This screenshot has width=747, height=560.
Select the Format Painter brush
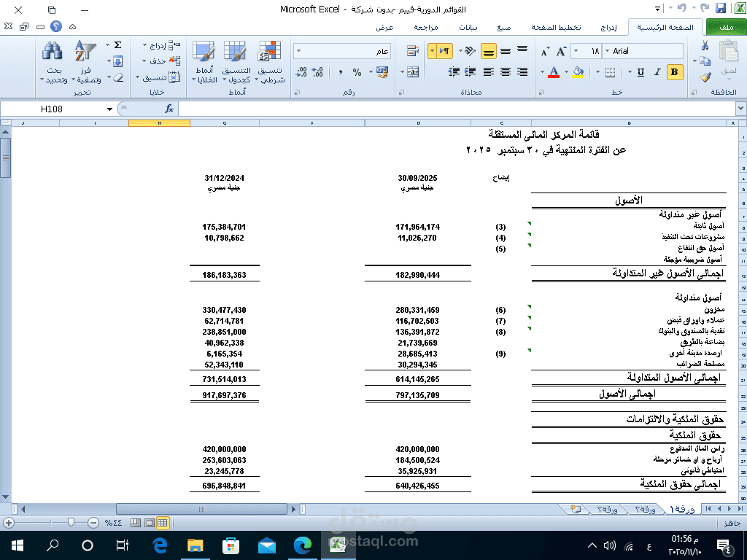pyautogui.click(x=705, y=77)
